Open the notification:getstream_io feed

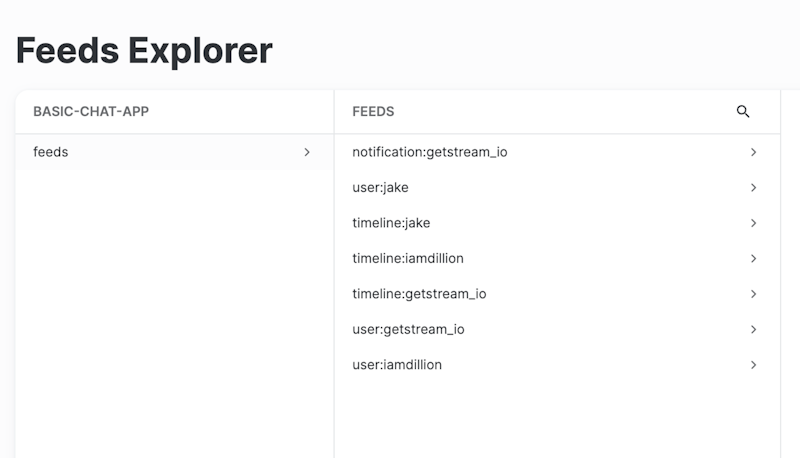click(430, 152)
